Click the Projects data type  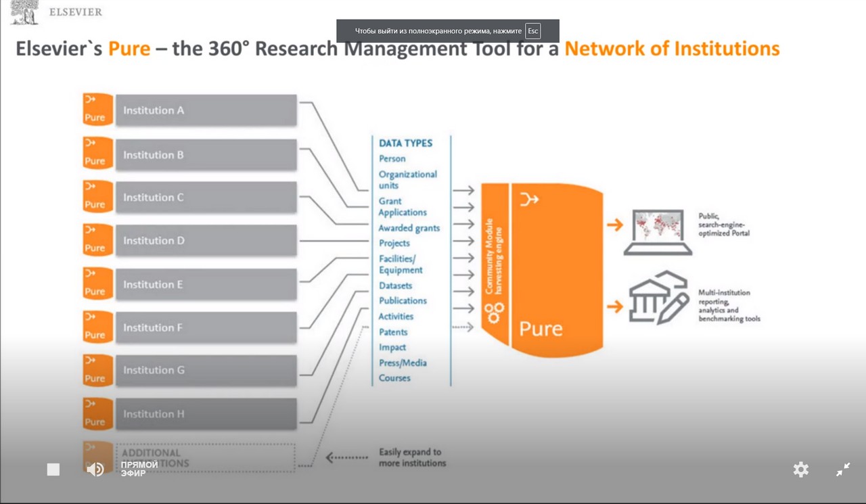(394, 244)
